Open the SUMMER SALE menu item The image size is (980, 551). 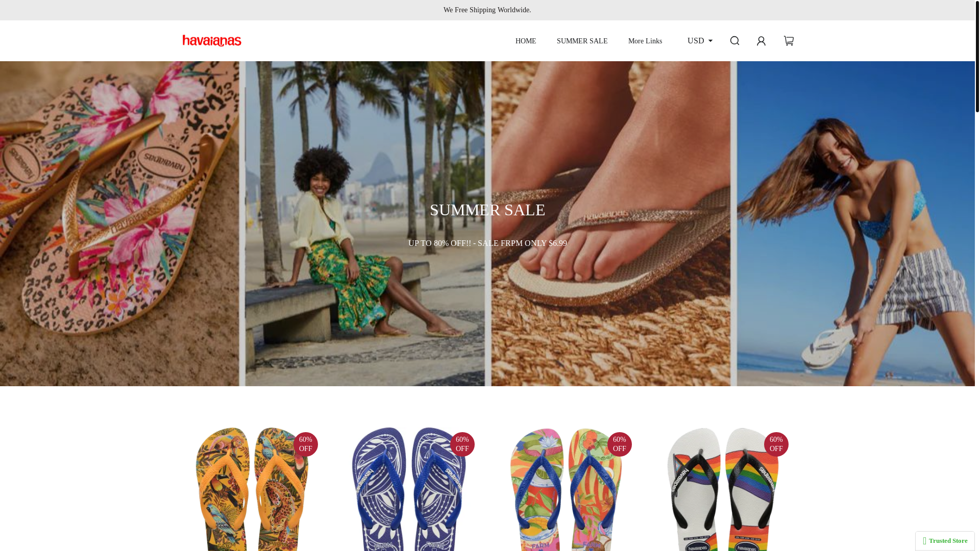click(582, 41)
